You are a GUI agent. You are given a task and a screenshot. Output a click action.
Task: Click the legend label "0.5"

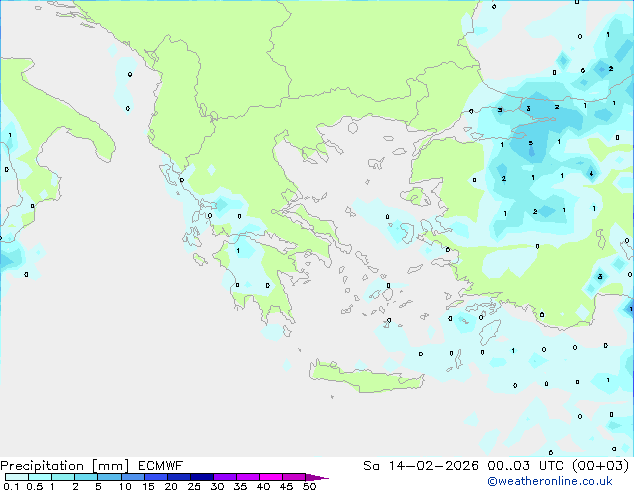[x=35, y=486]
